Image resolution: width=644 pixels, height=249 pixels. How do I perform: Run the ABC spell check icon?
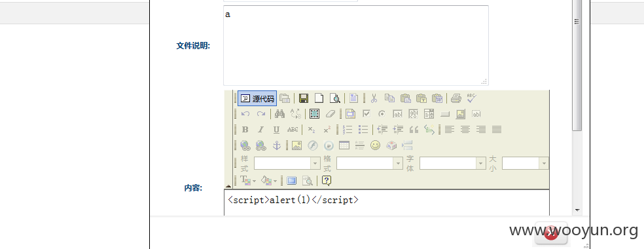(x=471, y=98)
